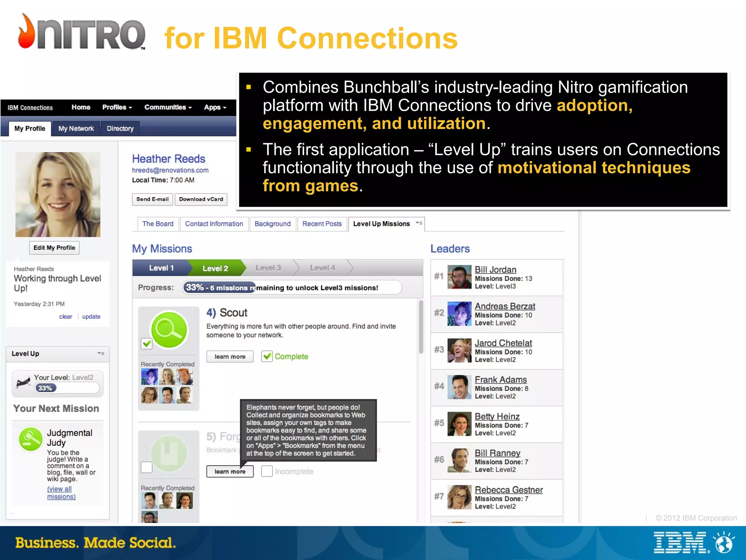Open the Apps dropdown menu
Viewport: 746px width, 560px height.
coord(215,107)
